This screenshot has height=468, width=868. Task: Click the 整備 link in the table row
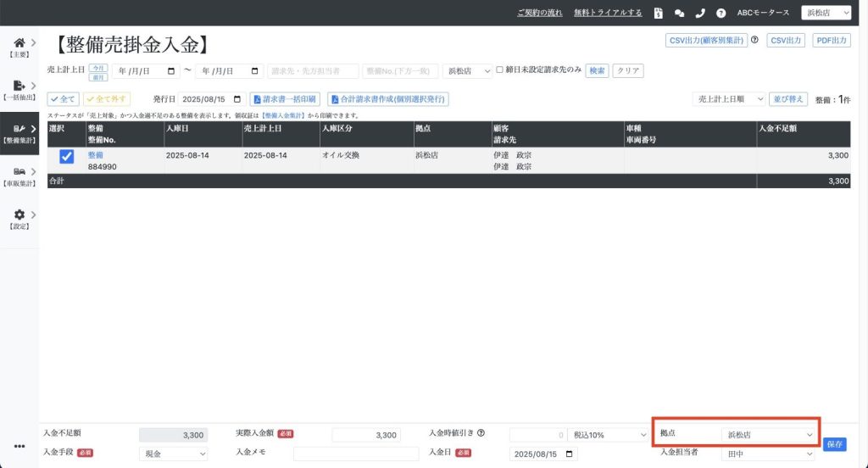point(95,155)
